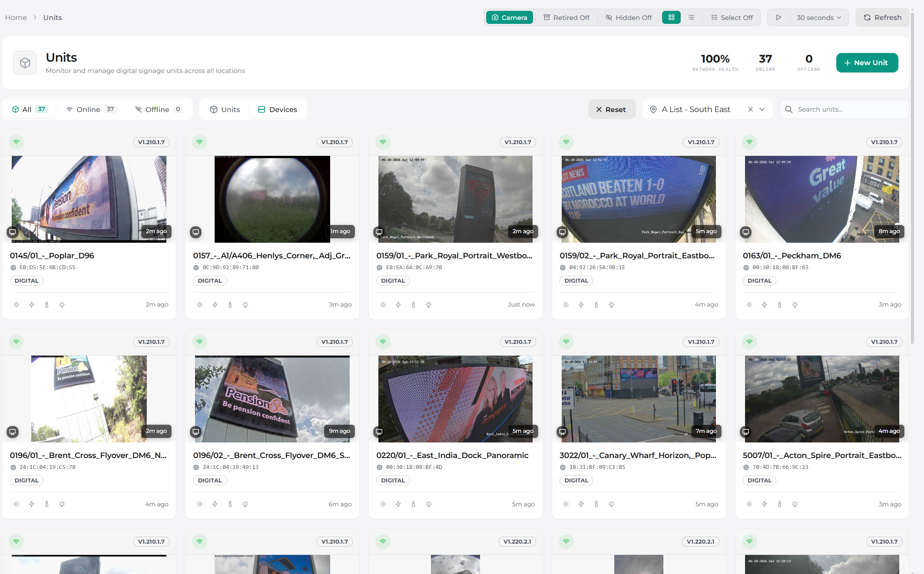Click power bolt icon on Park_Royal_Portrait_Westbound card

click(398, 305)
